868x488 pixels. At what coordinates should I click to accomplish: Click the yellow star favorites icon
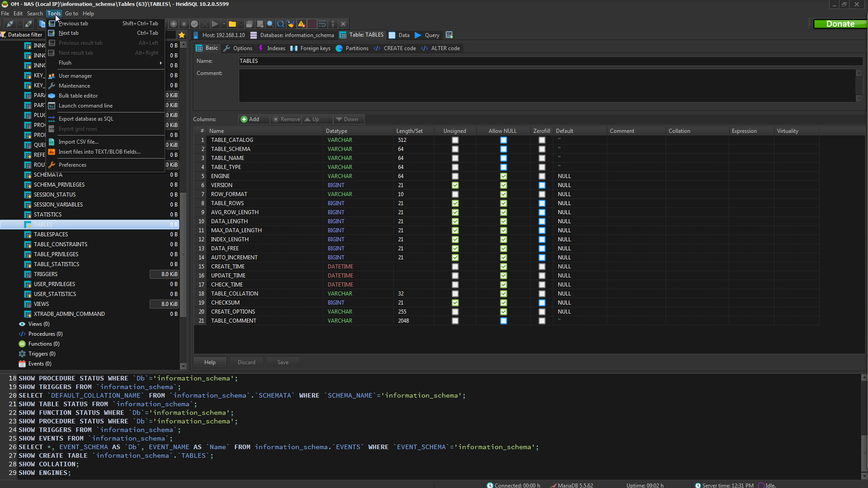click(182, 35)
